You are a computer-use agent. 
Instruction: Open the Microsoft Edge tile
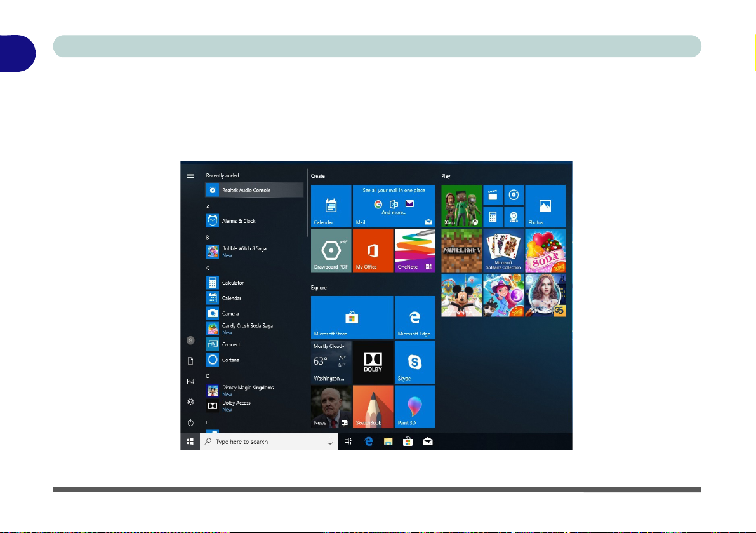(415, 318)
